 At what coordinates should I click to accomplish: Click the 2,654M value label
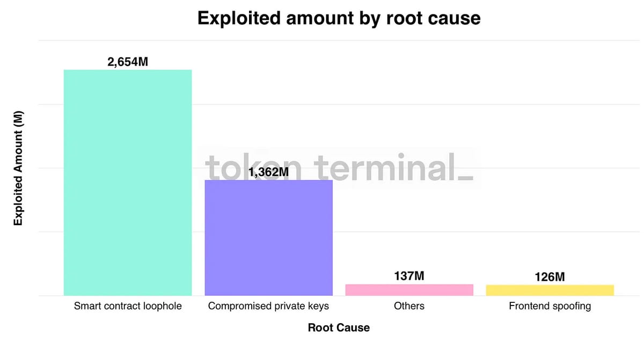[128, 62]
